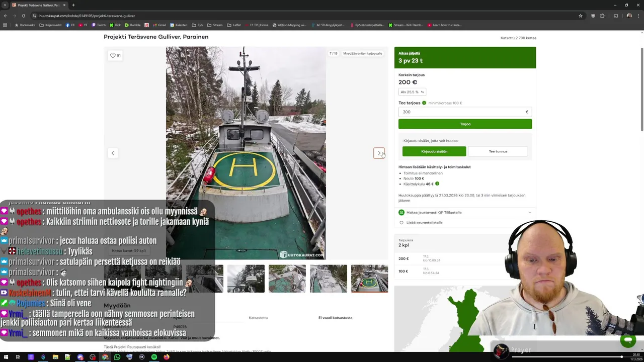Expand Maksa joustavasti OP Tililuotolla section
This screenshot has width=644, height=362.
click(465, 213)
